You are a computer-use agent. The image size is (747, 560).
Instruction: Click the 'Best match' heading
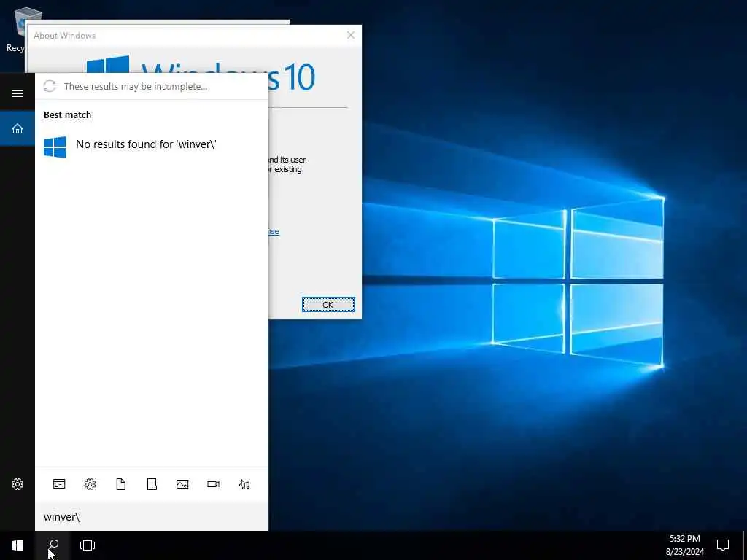68,114
